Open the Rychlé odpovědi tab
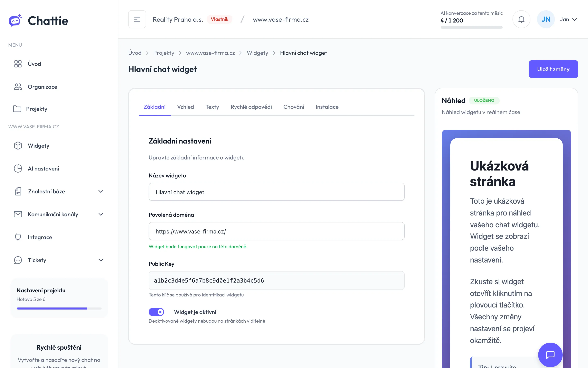The width and height of the screenshot is (588, 368). (x=251, y=107)
